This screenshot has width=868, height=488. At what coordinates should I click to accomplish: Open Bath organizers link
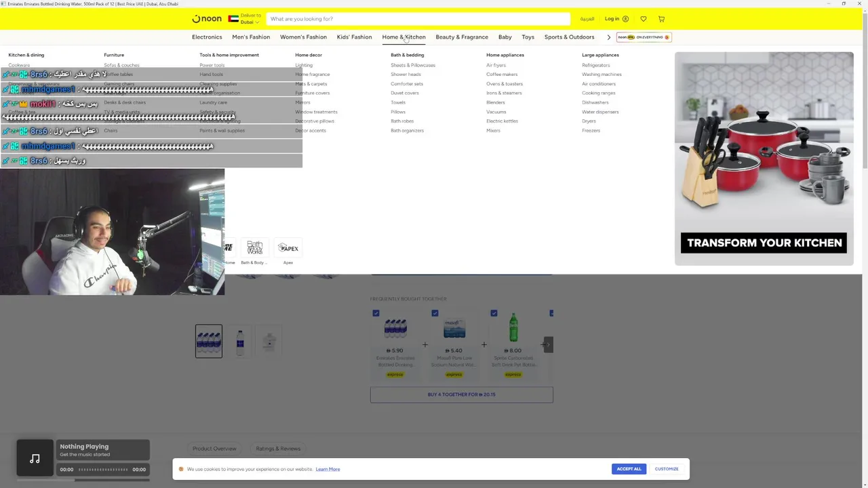pyautogui.click(x=407, y=130)
